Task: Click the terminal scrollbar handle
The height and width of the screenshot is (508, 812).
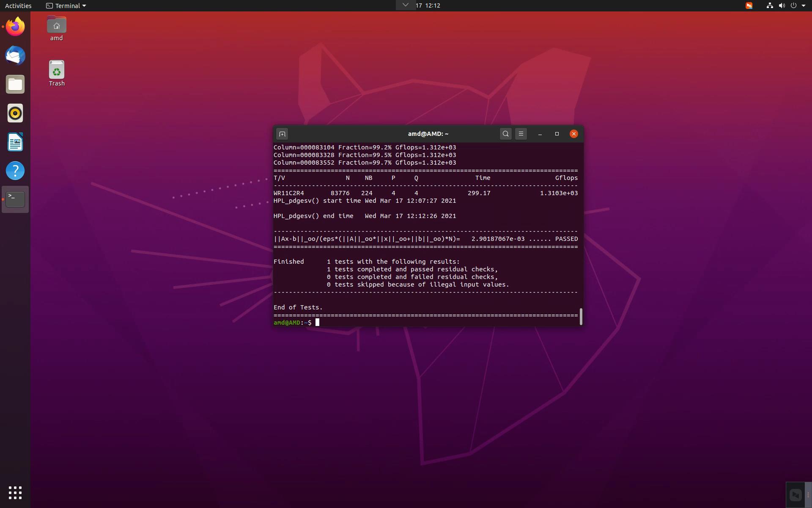Action: tap(581, 317)
